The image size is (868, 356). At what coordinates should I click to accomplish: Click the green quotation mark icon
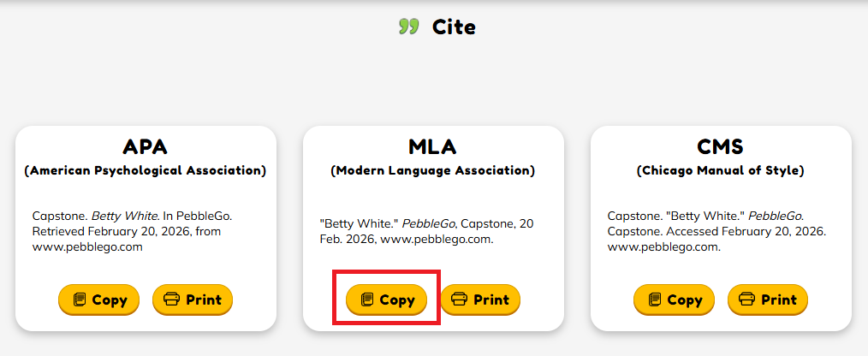[x=408, y=27]
